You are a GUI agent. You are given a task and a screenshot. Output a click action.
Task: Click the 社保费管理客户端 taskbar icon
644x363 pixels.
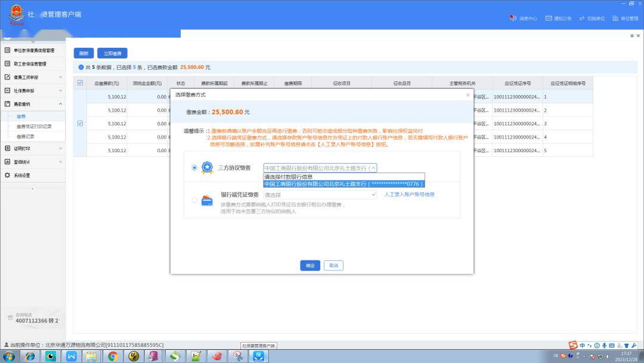(258, 356)
